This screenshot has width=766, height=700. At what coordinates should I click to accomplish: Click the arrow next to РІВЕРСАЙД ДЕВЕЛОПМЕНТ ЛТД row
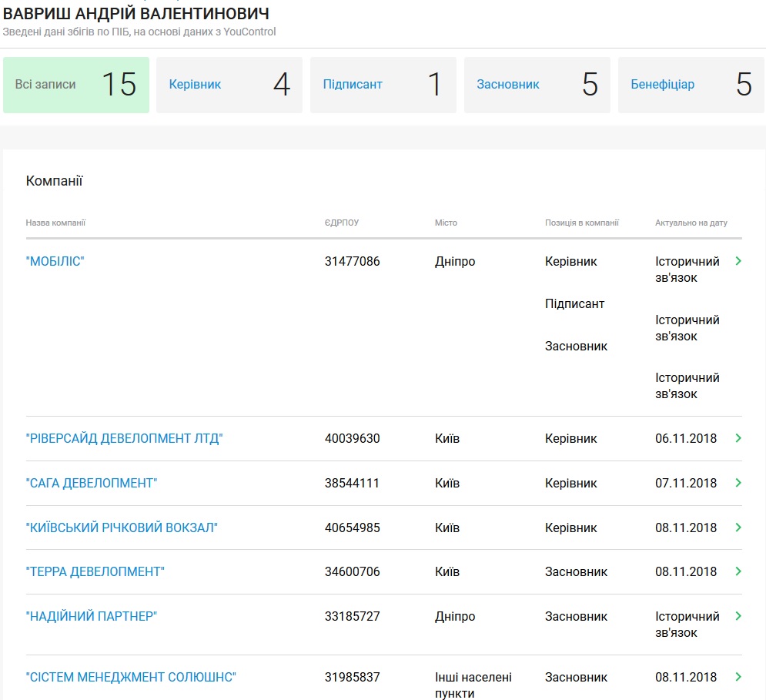pos(738,438)
